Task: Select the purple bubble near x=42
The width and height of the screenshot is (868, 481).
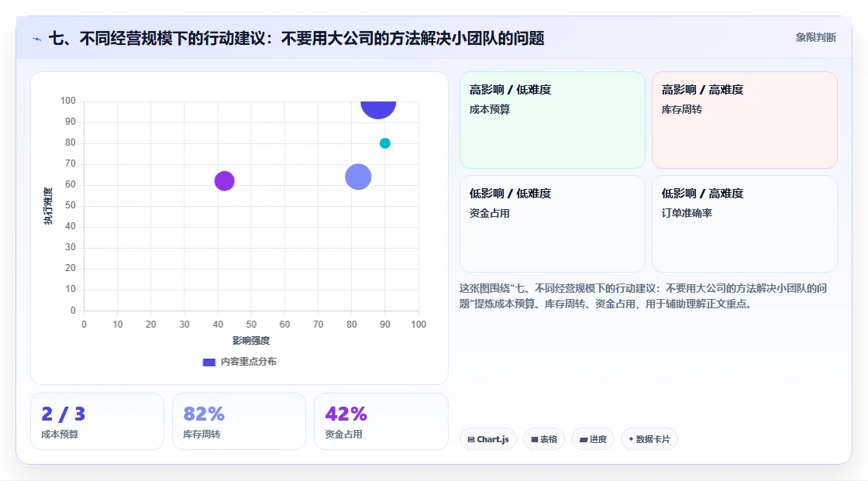Action: (x=224, y=181)
